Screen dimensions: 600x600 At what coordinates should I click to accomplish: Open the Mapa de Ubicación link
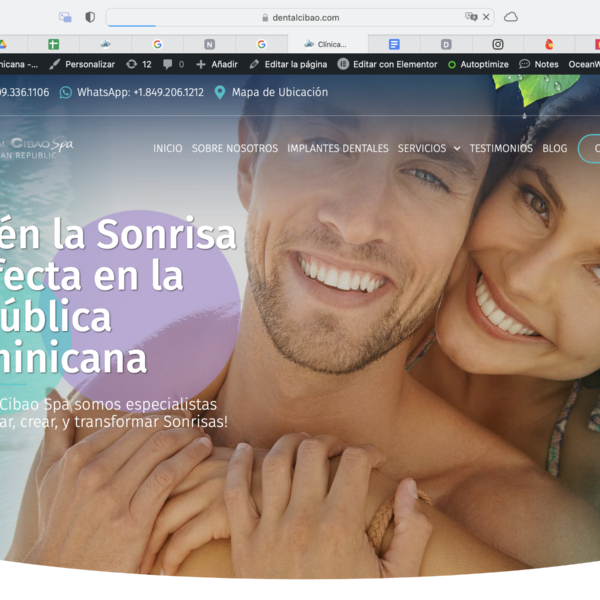click(x=280, y=92)
